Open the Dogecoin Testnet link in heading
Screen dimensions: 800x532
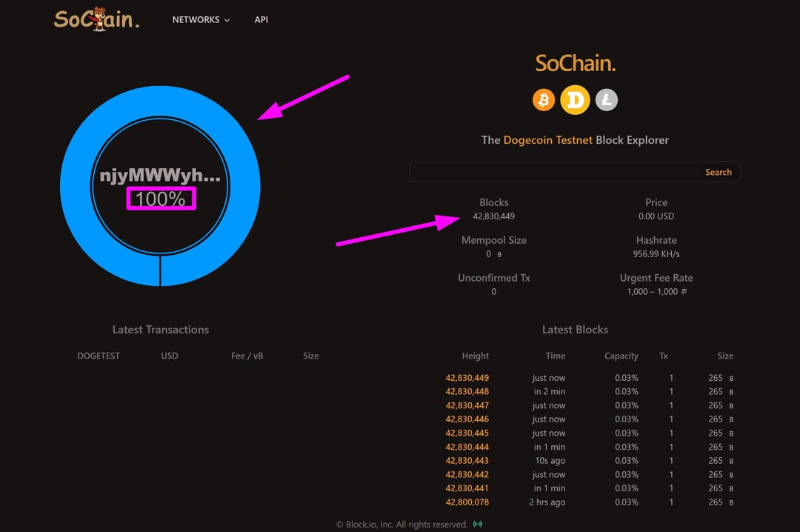point(547,140)
